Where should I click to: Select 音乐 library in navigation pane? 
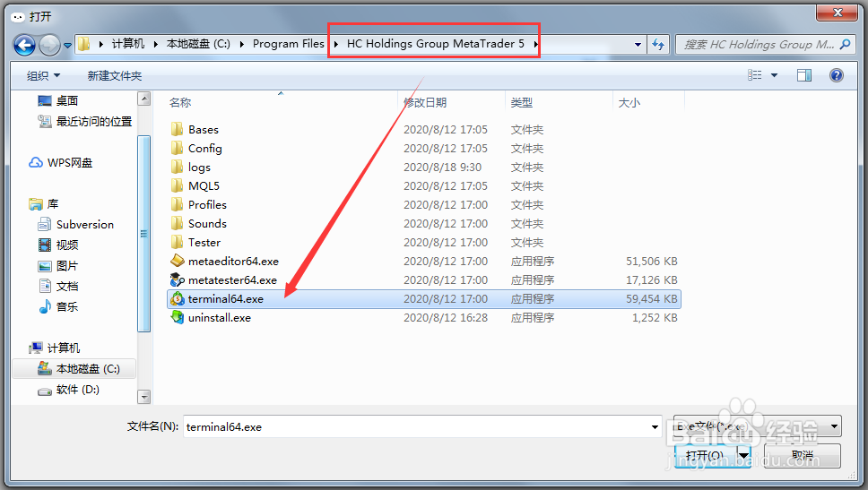(x=58, y=307)
